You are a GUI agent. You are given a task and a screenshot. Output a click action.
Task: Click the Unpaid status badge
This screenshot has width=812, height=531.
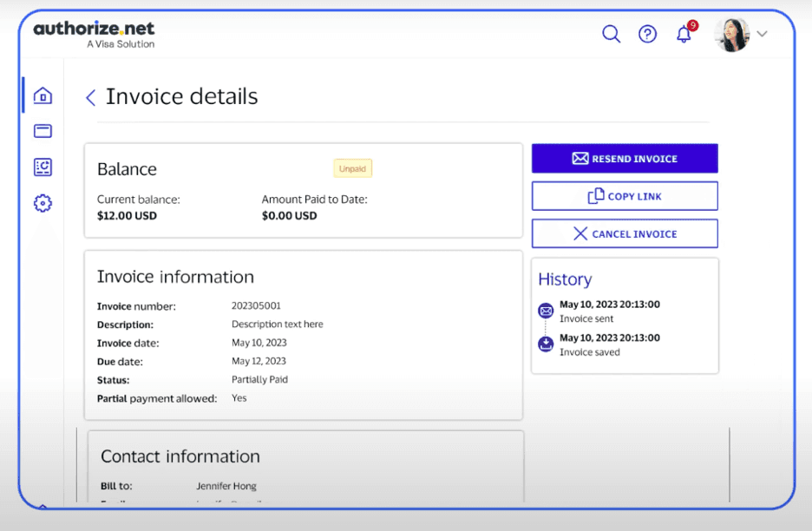(x=352, y=167)
